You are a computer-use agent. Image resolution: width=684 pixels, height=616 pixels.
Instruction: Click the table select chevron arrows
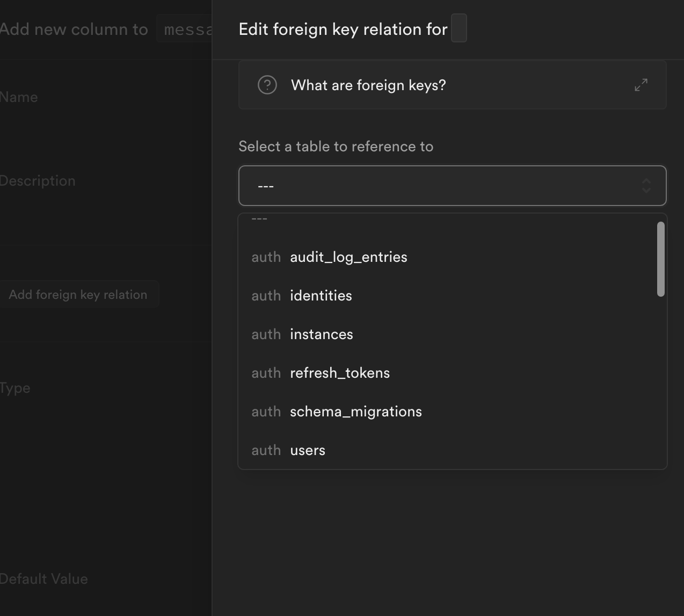646,186
